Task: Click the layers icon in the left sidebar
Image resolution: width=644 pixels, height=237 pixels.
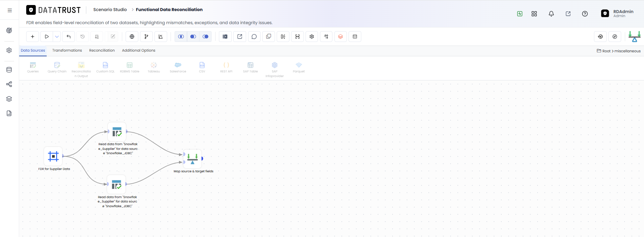Action: pos(9,99)
